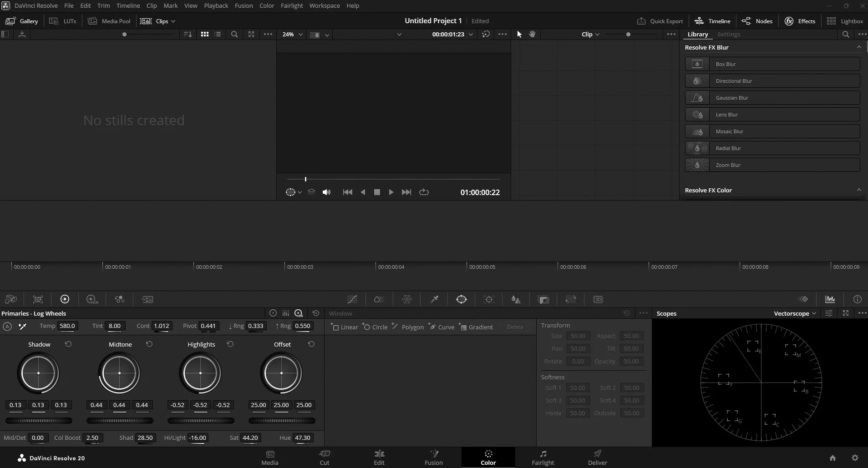Open the Camera Raw palette icon
This screenshot has width=868, height=468.
tap(10, 299)
